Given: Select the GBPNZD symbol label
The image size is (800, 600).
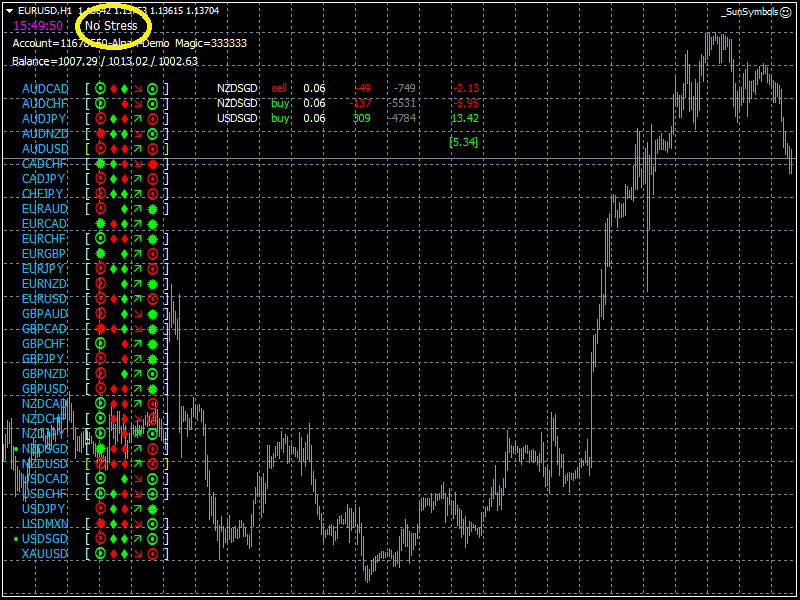Looking at the screenshot, I should pyautogui.click(x=45, y=373).
